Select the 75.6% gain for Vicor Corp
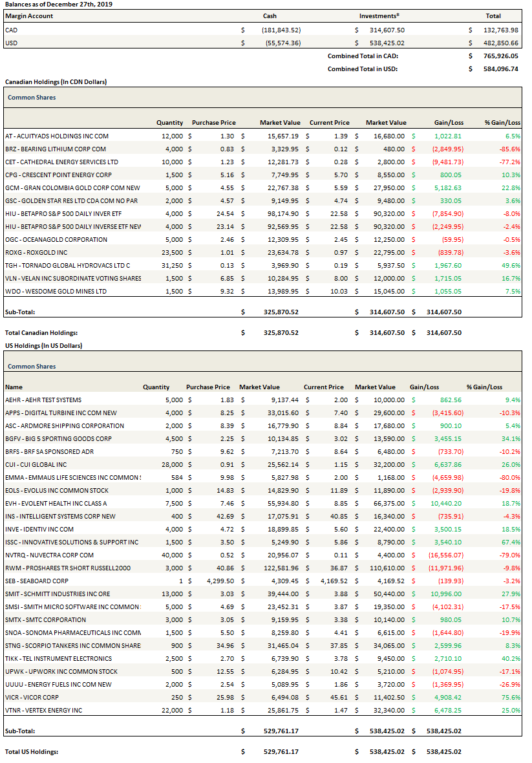 (511, 697)
